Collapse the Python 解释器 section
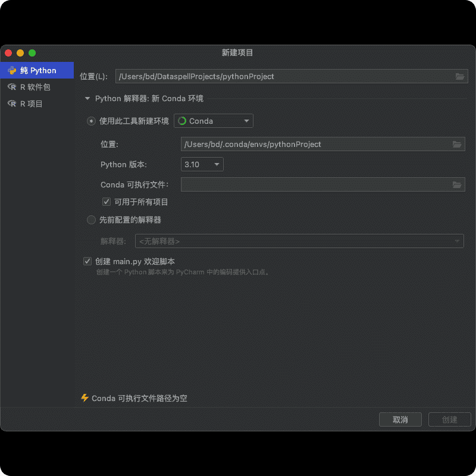The width and height of the screenshot is (476, 476). (x=87, y=98)
